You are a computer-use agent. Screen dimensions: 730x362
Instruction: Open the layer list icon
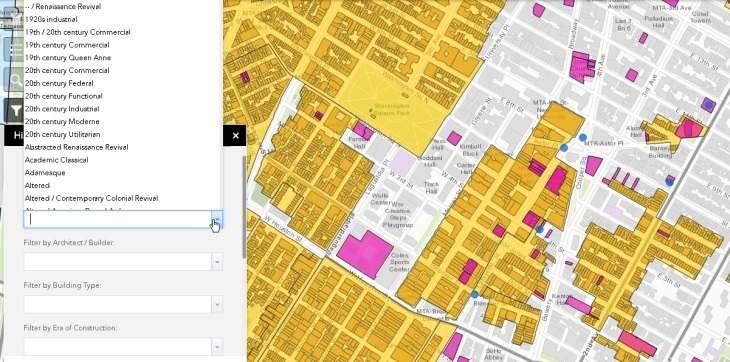pyautogui.click(x=15, y=49)
